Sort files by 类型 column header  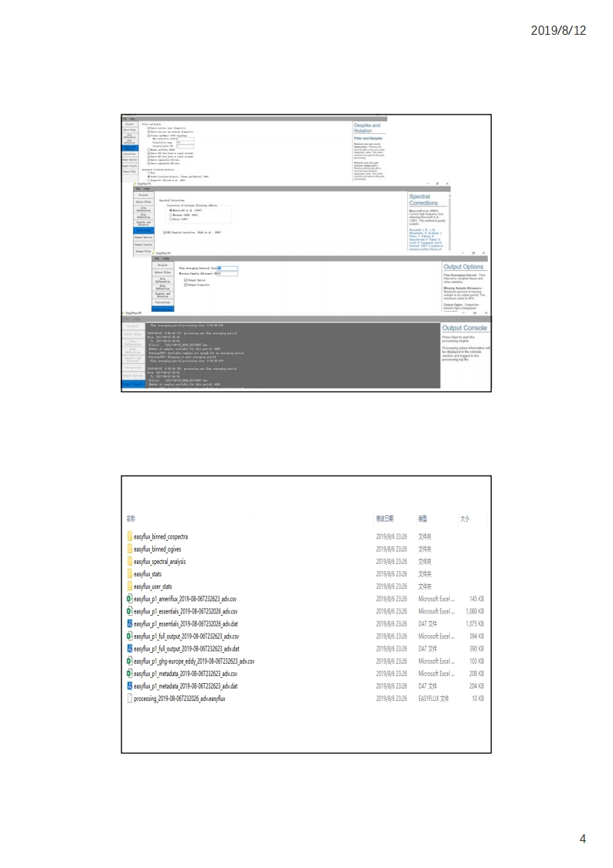tap(423, 518)
